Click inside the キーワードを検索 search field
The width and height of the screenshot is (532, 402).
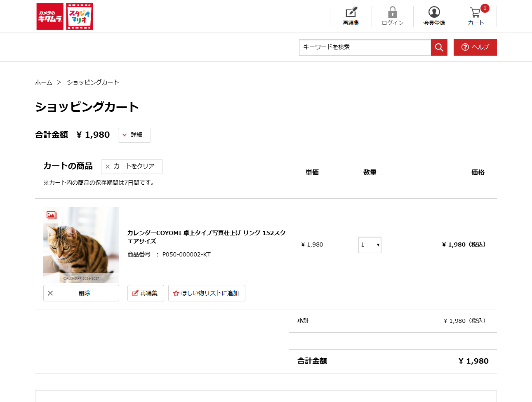[x=363, y=47]
